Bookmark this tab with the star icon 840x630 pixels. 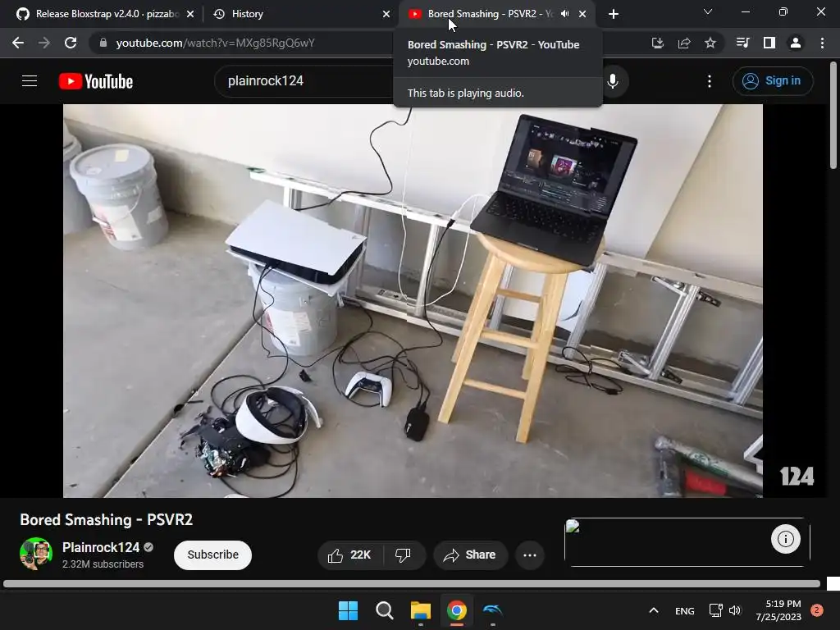pos(710,43)
